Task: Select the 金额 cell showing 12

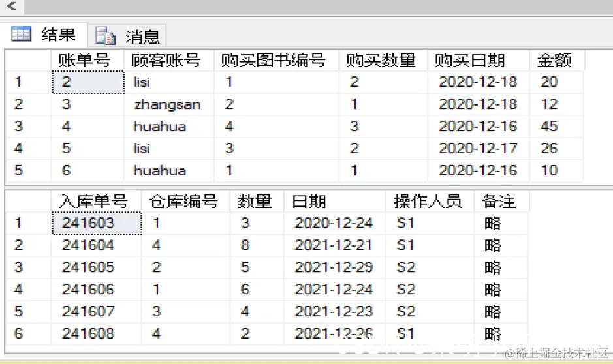Action: click(557, 104)
